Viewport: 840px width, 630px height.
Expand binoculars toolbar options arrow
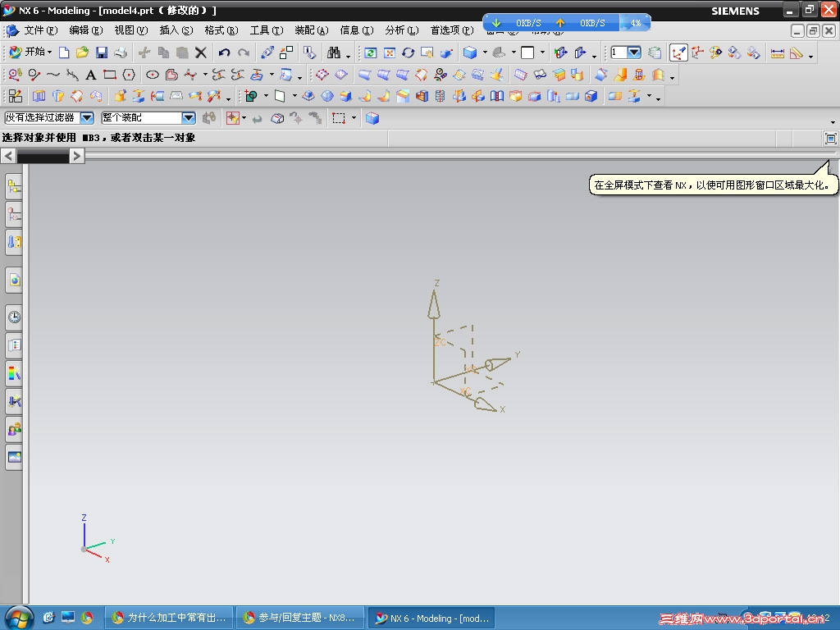coord(348,57)
